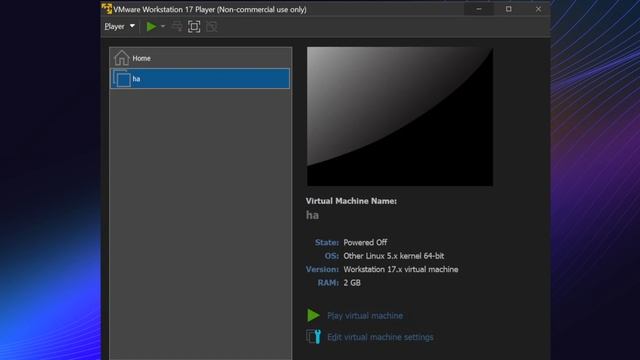
Task: Click the virtual machine preview thumbnail
Action: pos(400,116)
